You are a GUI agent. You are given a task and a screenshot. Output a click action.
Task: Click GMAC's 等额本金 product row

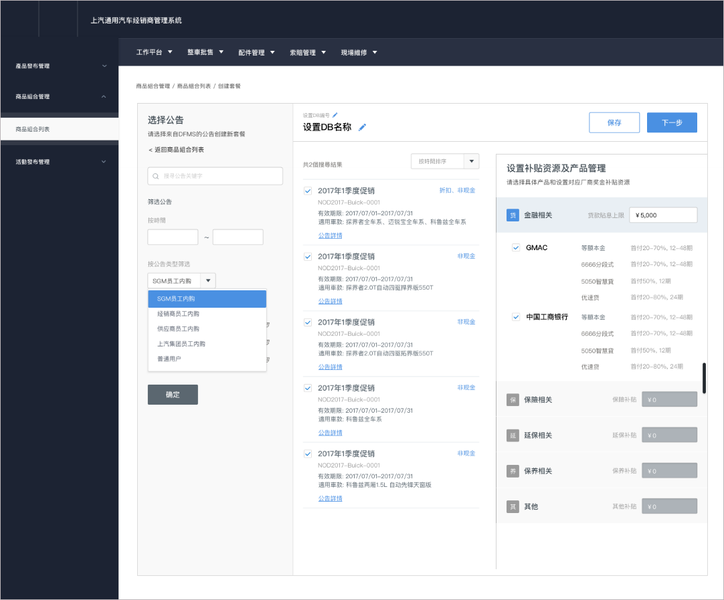637,248
